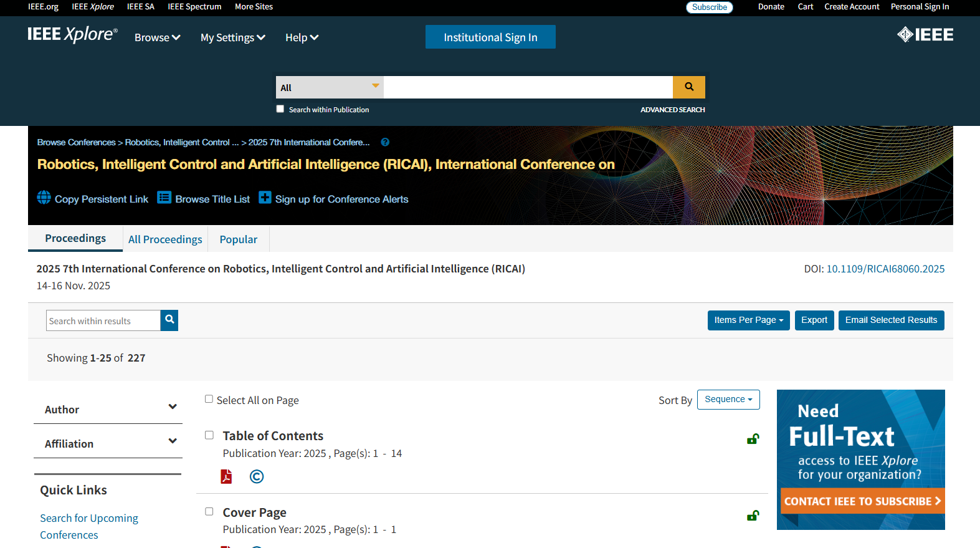Click the Copy Persistent Link globe icon
Screen dimensions: 980x548
44,198
